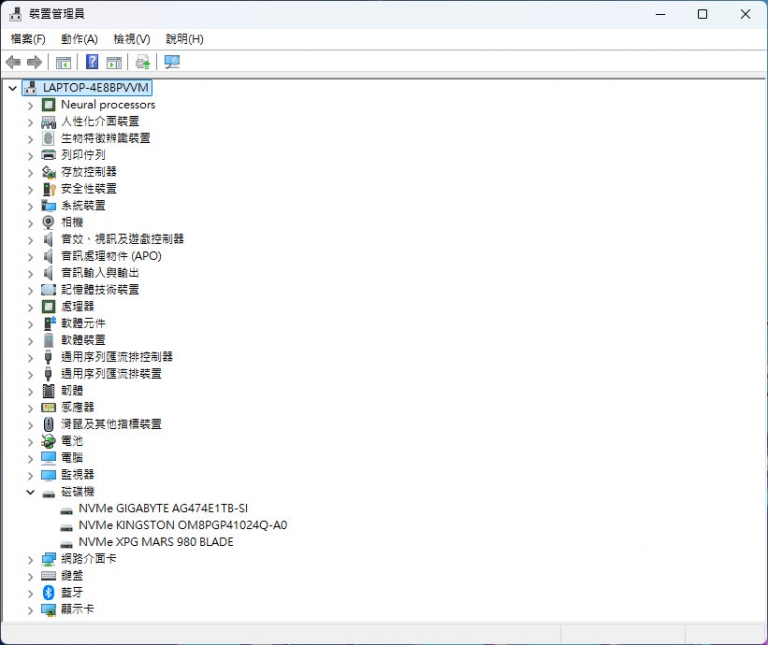Click the 磁碟機 disk drive icon
Image resolution: width=768 pixels, height=645 pixels.
click(48, 494)
